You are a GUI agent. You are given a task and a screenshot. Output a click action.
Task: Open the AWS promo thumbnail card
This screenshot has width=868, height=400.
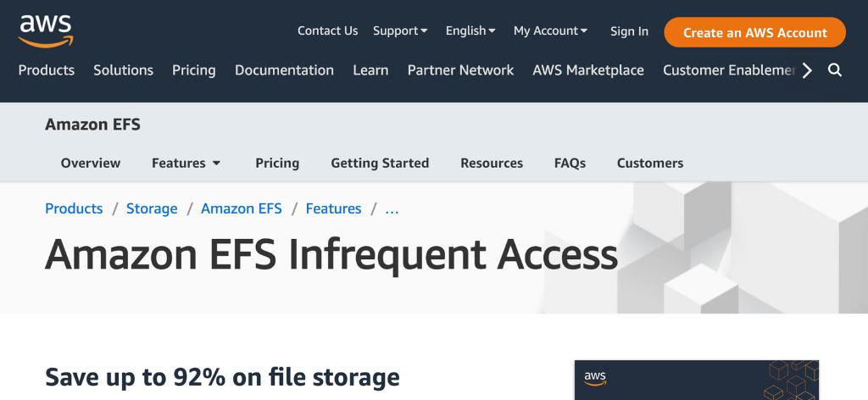tap(696, 380)
